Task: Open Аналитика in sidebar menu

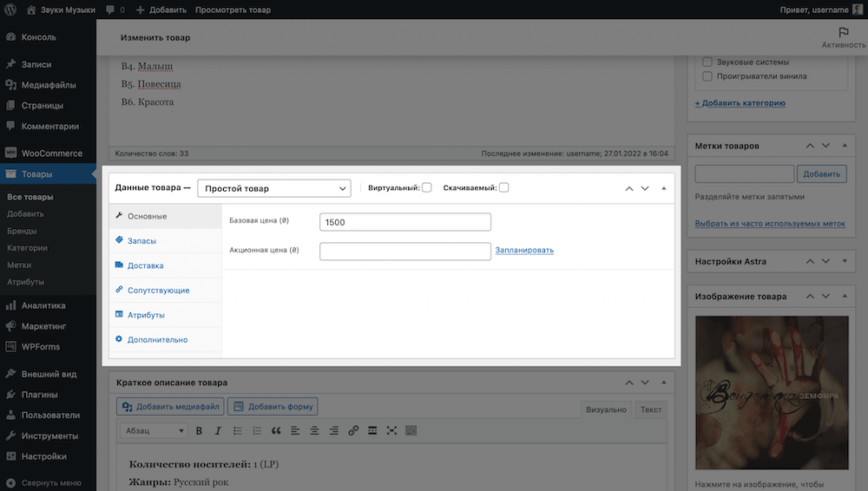Action: point(48,305)
